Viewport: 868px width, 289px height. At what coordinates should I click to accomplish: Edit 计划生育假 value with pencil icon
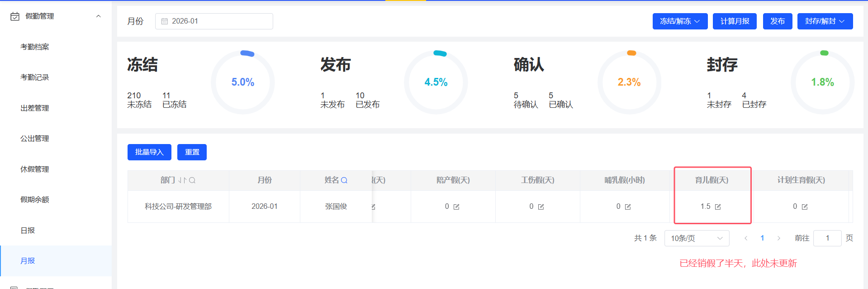point(805,207)
